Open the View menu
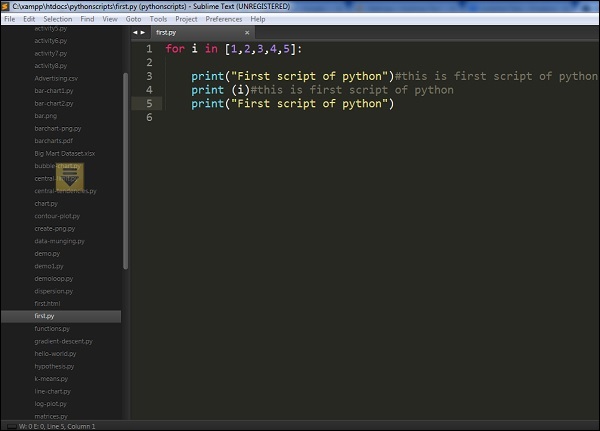The image size is (600, 431). click(110, 19)
